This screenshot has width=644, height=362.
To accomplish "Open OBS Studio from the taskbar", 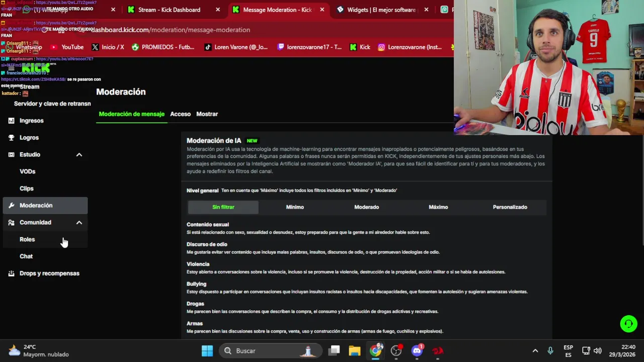I will click(396, 351).
